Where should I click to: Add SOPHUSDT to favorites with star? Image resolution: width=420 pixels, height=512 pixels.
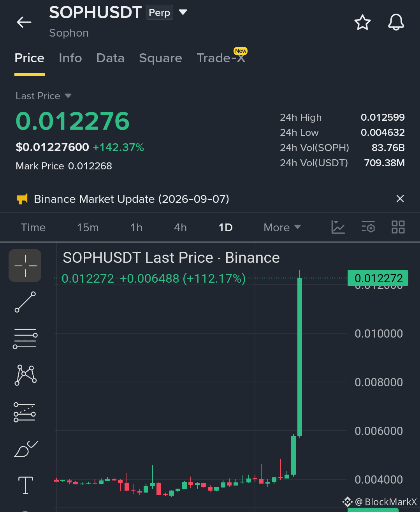(x=362, y=22)
